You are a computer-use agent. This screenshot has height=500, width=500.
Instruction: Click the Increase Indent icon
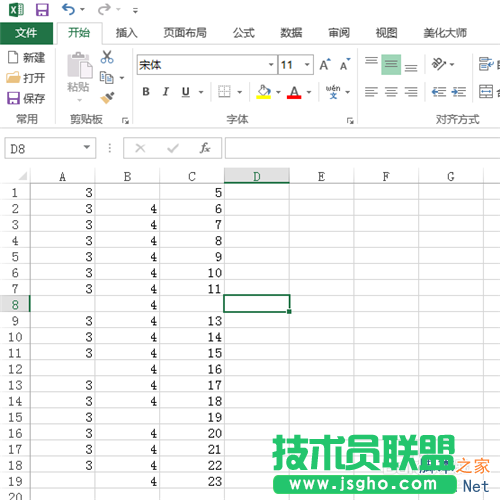coord(459,92)
